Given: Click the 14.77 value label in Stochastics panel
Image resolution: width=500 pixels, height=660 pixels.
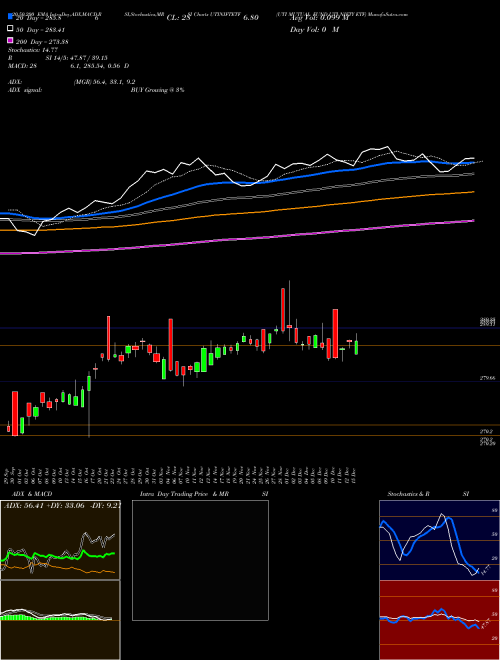Looking at the screenshot, I should click(x=484, y=571).
